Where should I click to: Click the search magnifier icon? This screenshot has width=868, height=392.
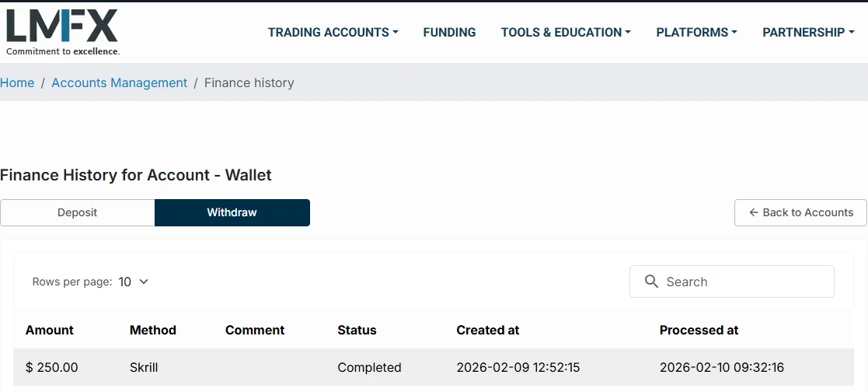(x=652, y=282)
